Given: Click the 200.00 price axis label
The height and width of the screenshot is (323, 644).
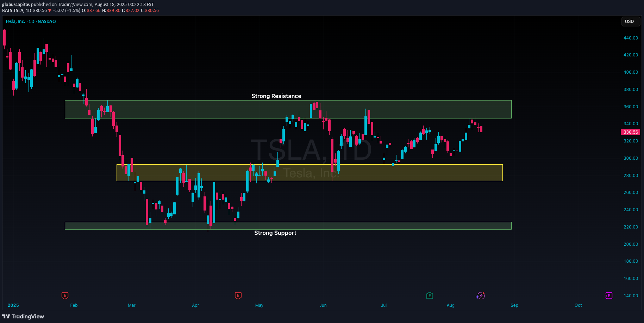Looking at the screenshot, I should click(x=631, y=244).
